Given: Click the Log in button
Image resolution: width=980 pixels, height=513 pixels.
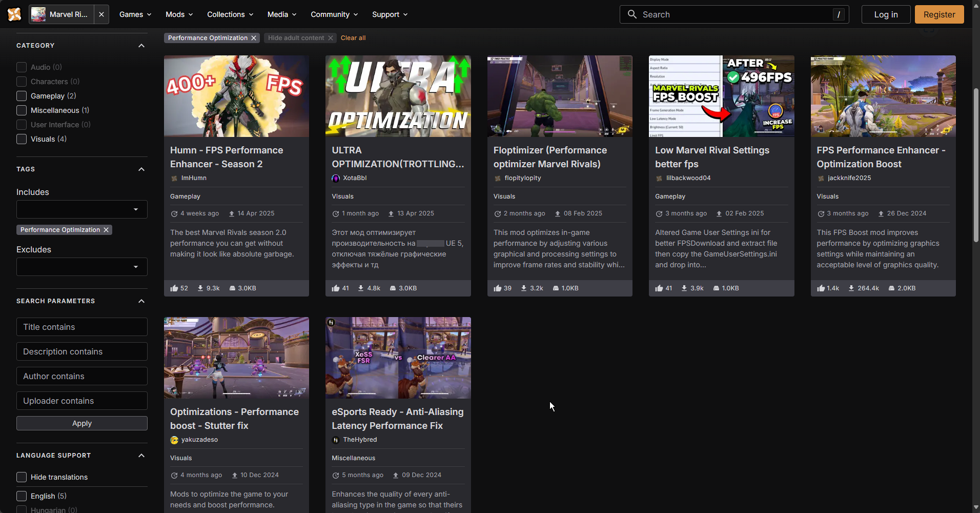Looking at the screenshot, I should click(886, 14).
